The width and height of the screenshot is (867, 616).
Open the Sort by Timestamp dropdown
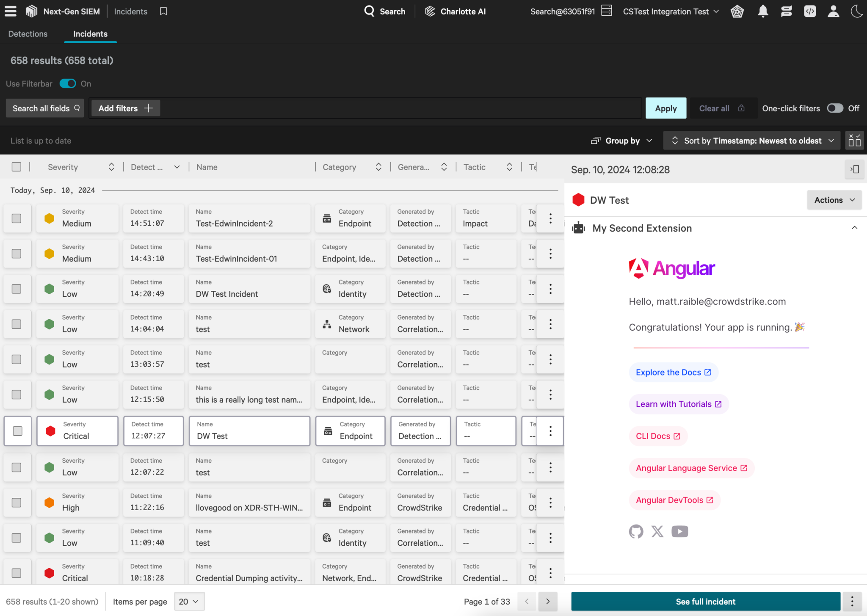[751, 140]
